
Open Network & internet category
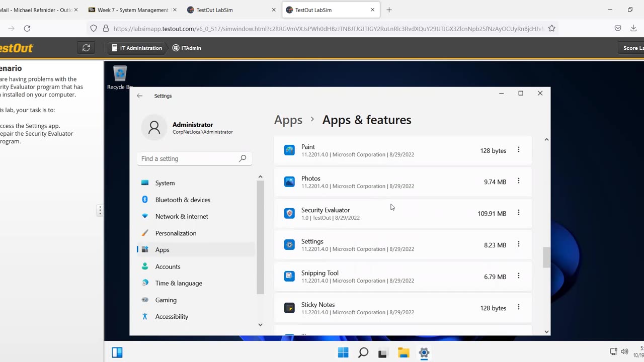(196, 216)
